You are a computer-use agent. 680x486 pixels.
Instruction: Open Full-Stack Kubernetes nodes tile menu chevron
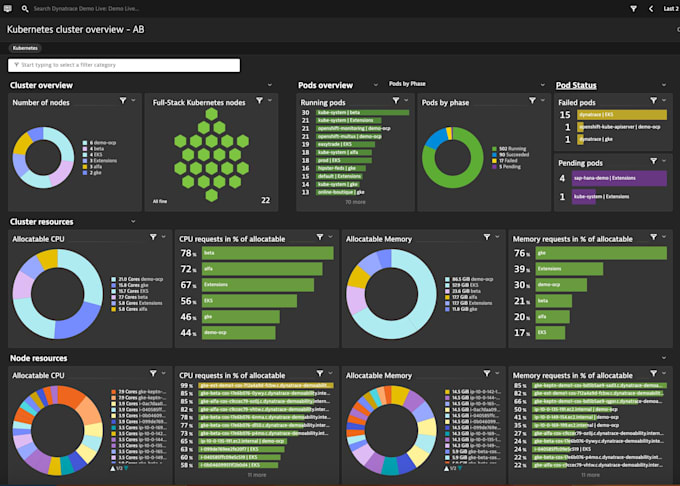click(x=270, y=101)
